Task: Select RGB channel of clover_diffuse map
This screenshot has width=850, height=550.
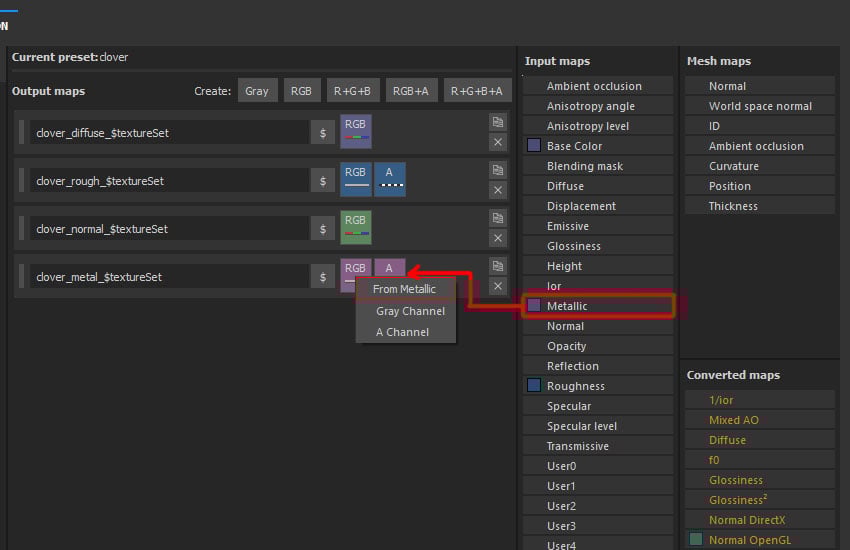Action: click(356, 131)
